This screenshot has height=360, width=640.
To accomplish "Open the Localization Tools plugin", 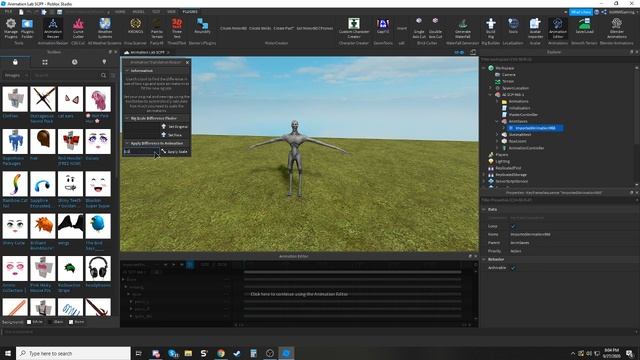I will tap(513, 27).
